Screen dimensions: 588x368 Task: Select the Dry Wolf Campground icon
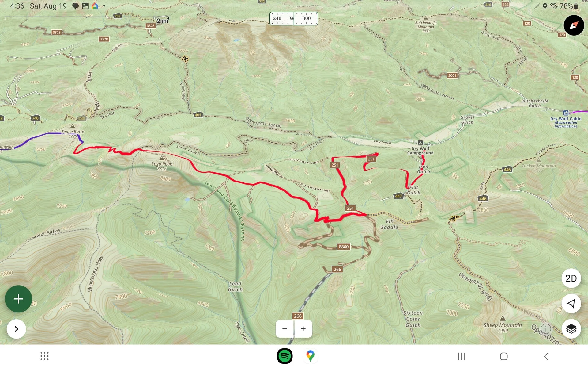[x=420, y=143]
